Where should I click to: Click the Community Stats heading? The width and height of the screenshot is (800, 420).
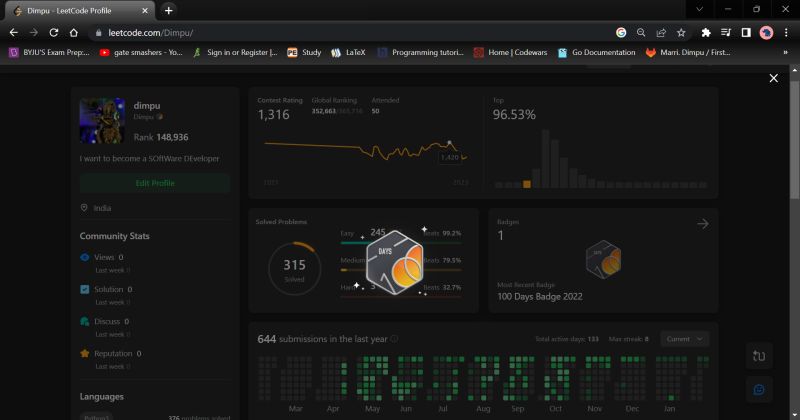114,236
